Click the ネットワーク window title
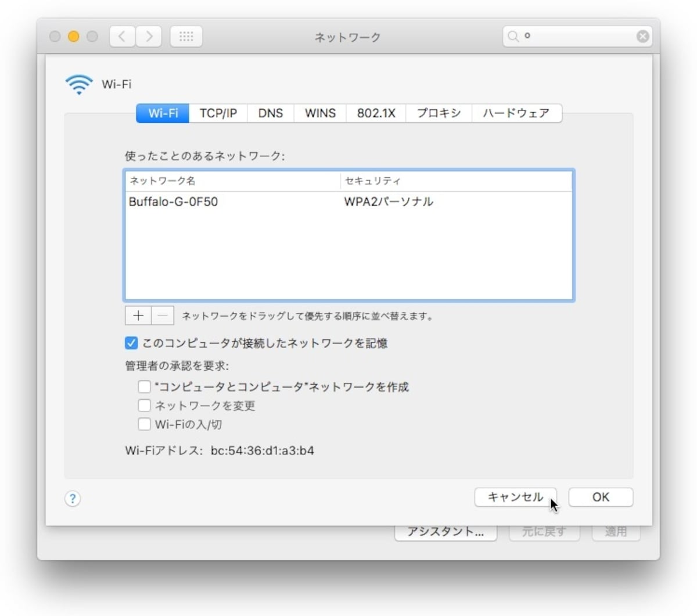Screen dimensions: 697x616 coord(348,37)
